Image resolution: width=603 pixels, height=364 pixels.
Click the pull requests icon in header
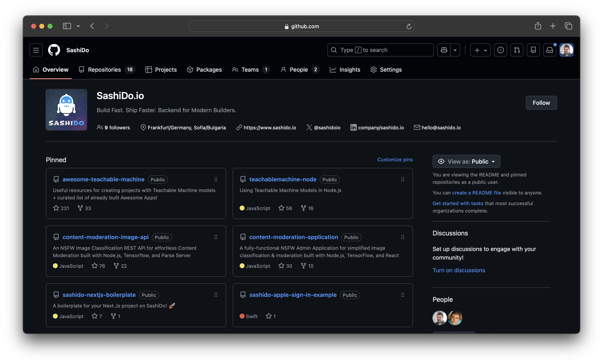[517, 50]
